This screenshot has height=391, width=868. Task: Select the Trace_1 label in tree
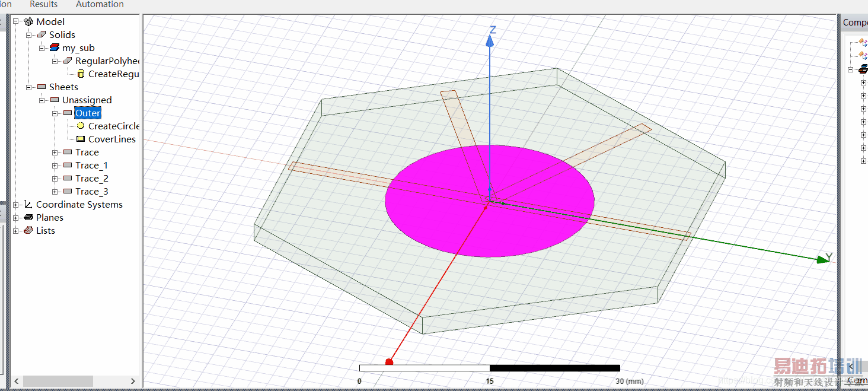pyautogui.click(x=91, y=166)
